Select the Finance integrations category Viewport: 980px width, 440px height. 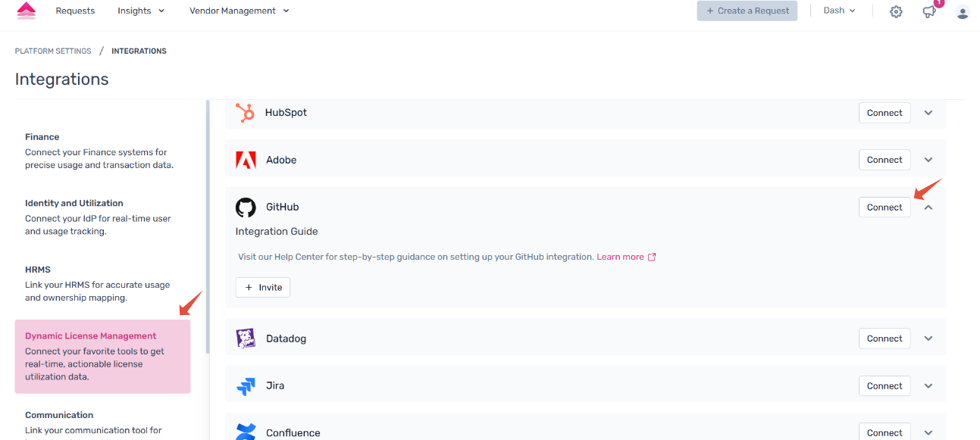pyautogui.click(x=102, y=151)
